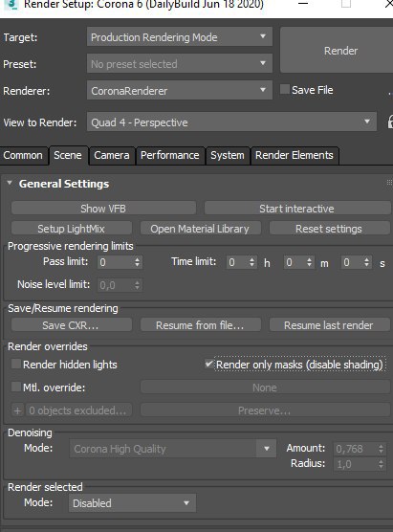This screenshot has height=532, width=393.
Task: Click the Pass limit spinner arrows
Action: (x=137, y=262)
